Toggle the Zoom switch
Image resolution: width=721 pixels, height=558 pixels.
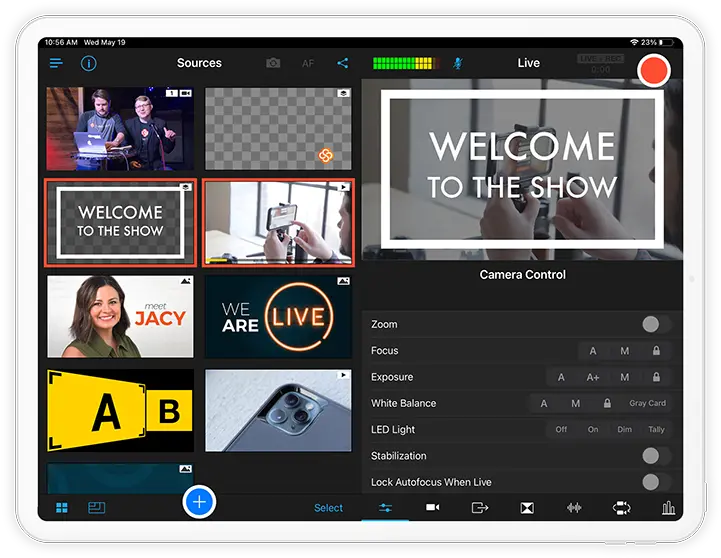tap(656, 324)
